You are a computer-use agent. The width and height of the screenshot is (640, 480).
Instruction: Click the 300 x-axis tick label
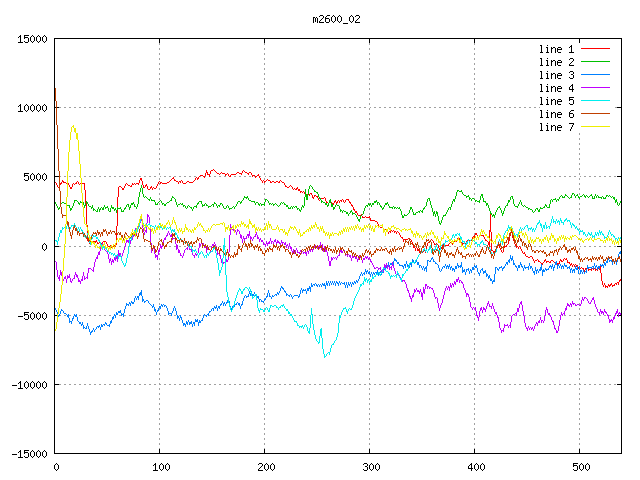coord(370,467)
